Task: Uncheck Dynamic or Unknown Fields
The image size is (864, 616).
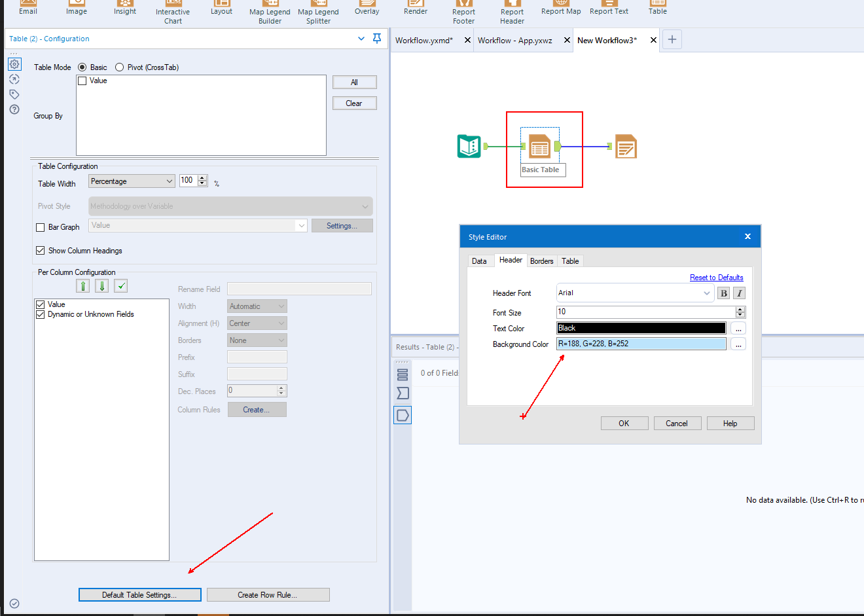Action: (41, 314)
